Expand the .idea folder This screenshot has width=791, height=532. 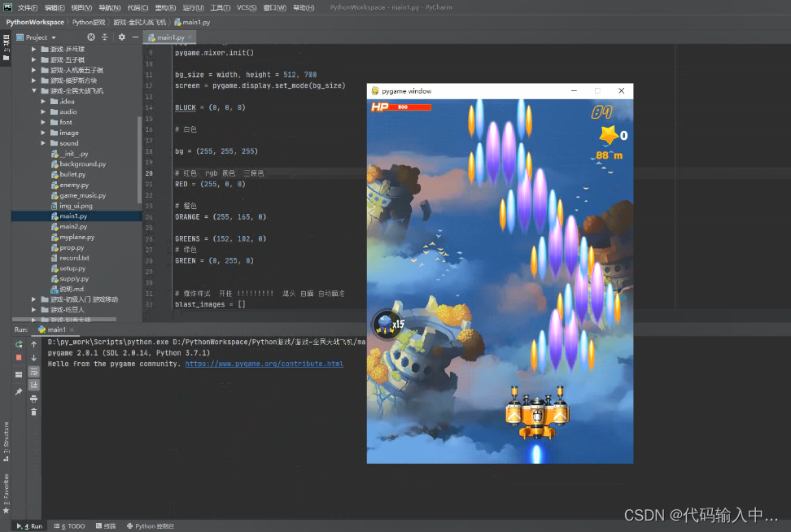pos(43,102)
